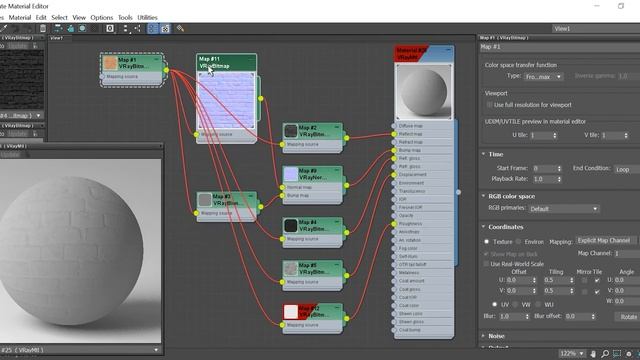Image resolution: width=640 pixels, height=360 pixels.
Task: Click the Map #9 purple normal swatch
Action: pos(291,174)
